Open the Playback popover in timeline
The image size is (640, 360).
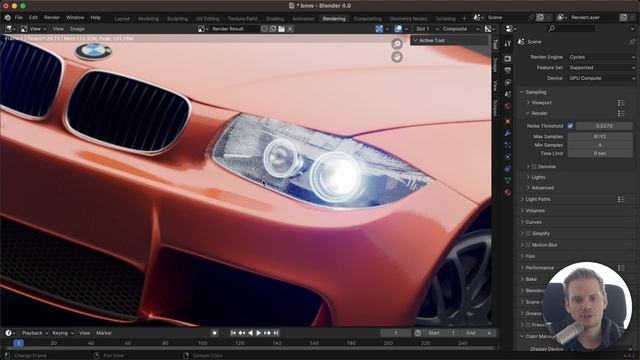tap(35, 333)
